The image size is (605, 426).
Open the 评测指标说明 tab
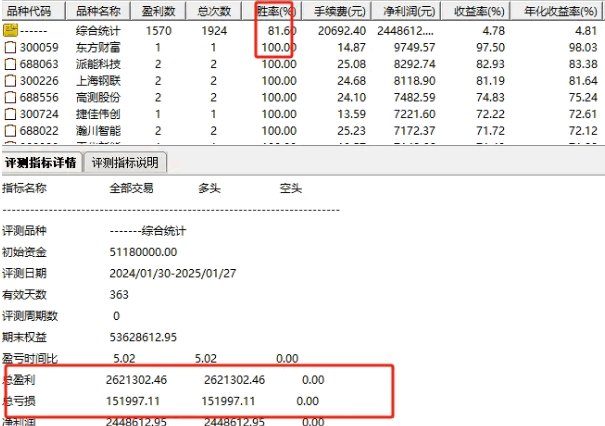pos(125,162)
